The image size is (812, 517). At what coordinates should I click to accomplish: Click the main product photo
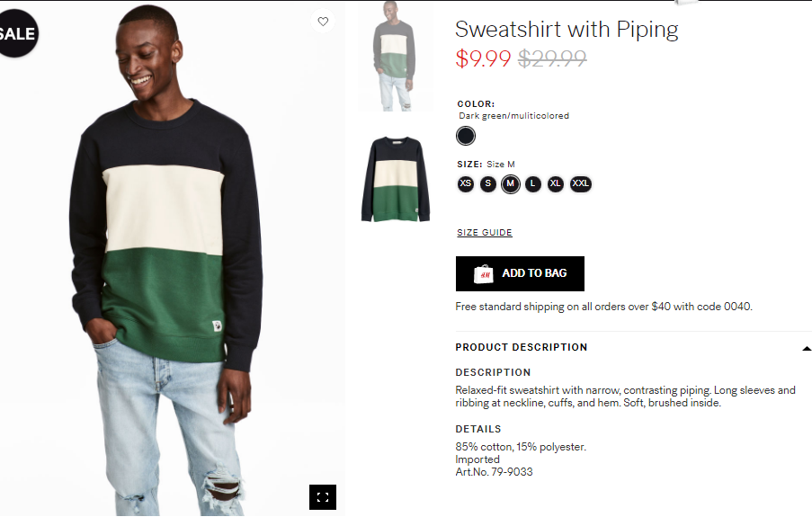click(173, 259)
